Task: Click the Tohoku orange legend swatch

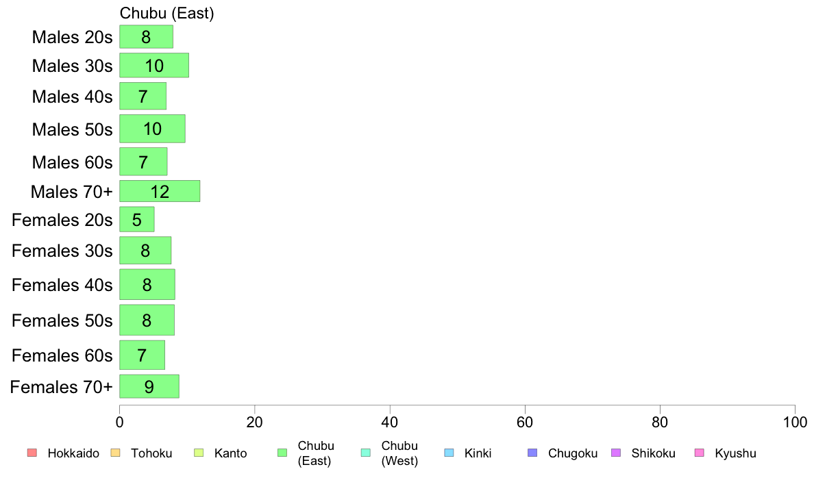Action: pyautogui.click(x=115, y=453)
